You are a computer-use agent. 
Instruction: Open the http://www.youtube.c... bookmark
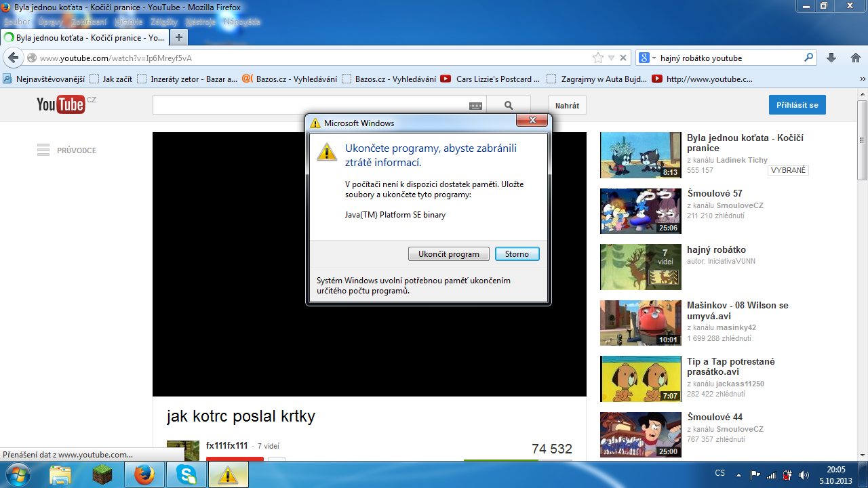point(703,79)
